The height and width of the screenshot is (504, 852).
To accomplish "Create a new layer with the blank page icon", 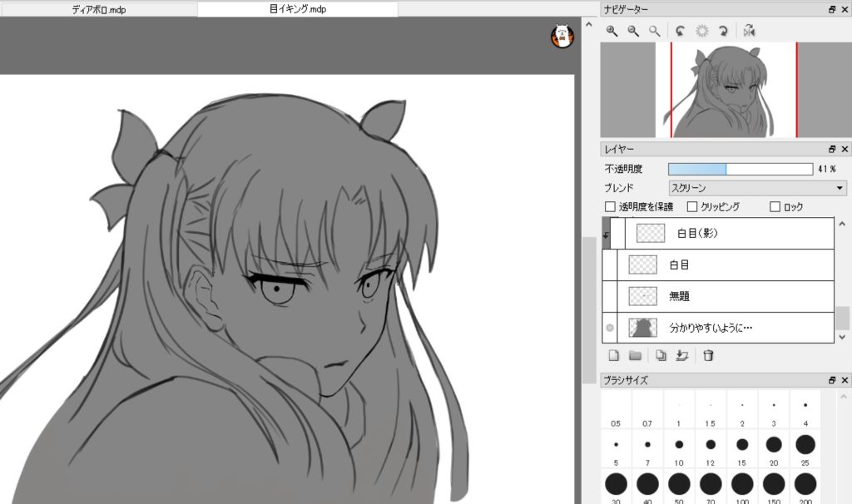I will tap(614, 356).
